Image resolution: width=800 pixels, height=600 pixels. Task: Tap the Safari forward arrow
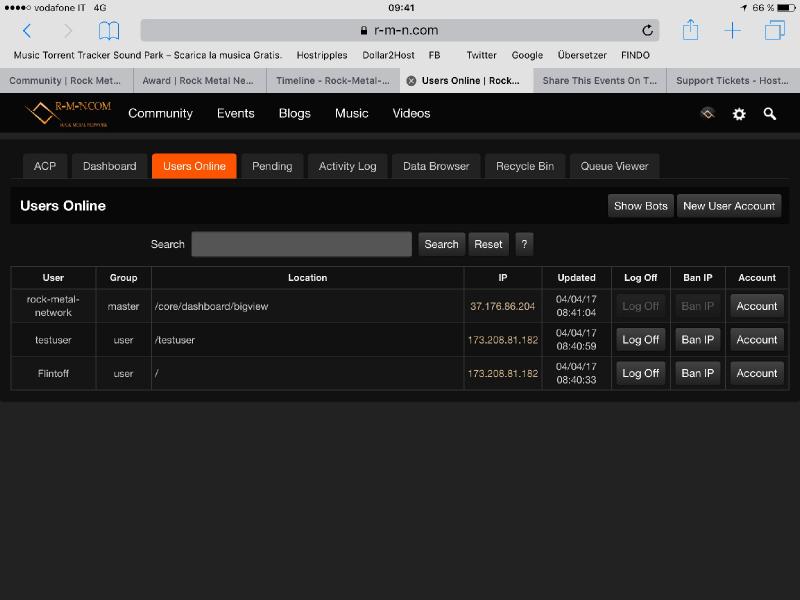click(x=68, y=31)
